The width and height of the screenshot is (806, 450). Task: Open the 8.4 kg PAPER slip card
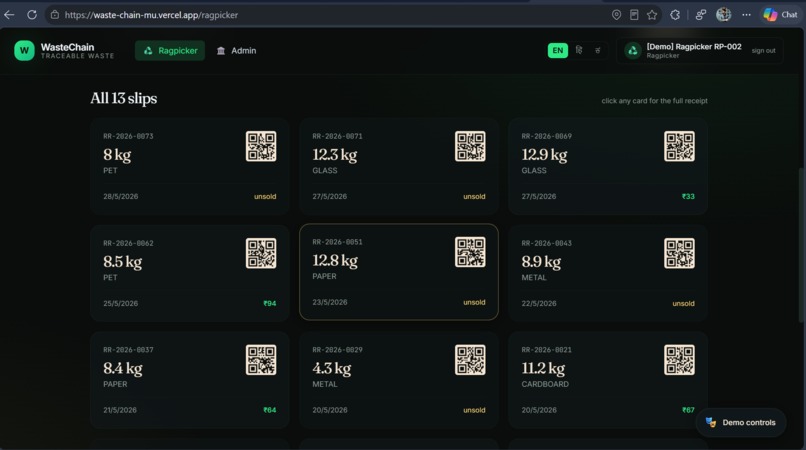(190, 380)
